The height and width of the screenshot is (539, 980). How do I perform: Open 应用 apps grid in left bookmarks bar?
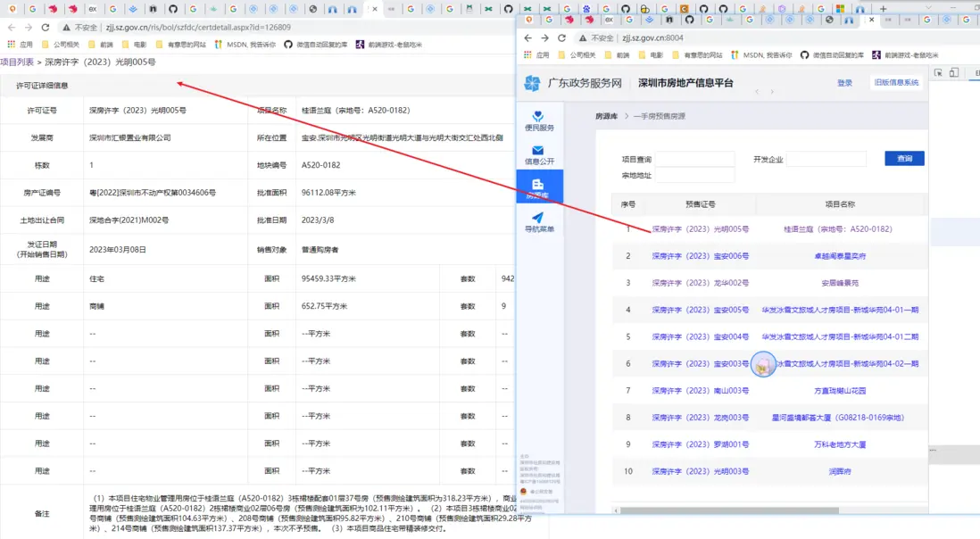pos(20,45)
